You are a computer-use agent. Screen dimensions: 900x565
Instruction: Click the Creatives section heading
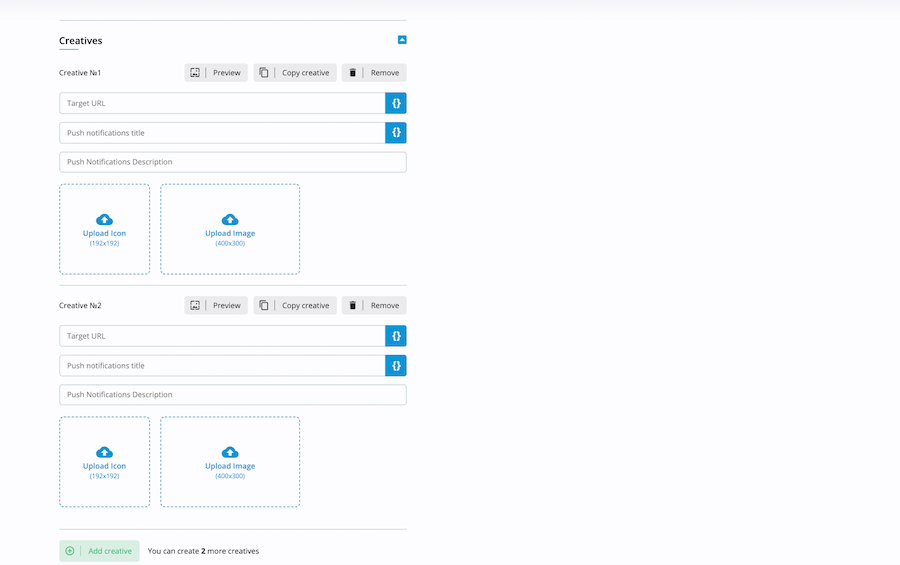[x=80, y=41]
